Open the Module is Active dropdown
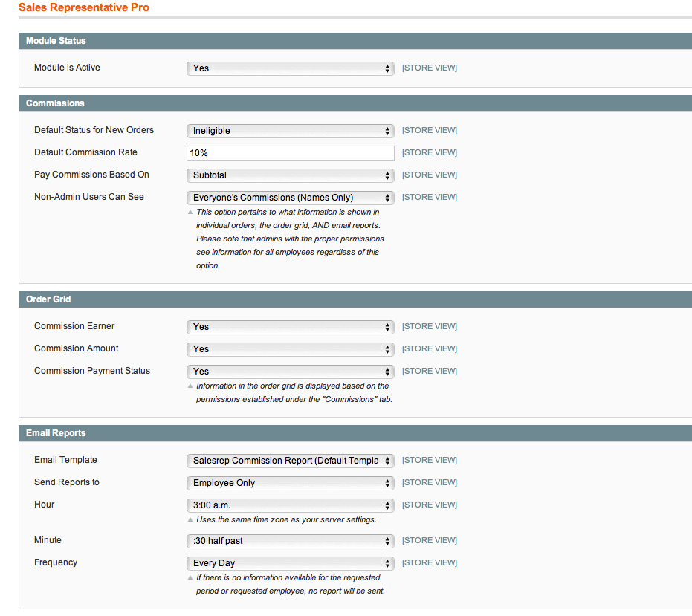692x616 pixels. tap(290, 68)
